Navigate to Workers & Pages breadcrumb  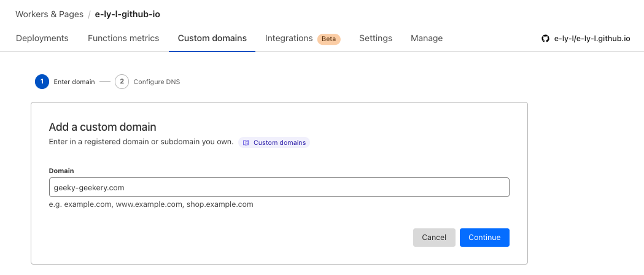pyautogui.click(x=49, y=14)
